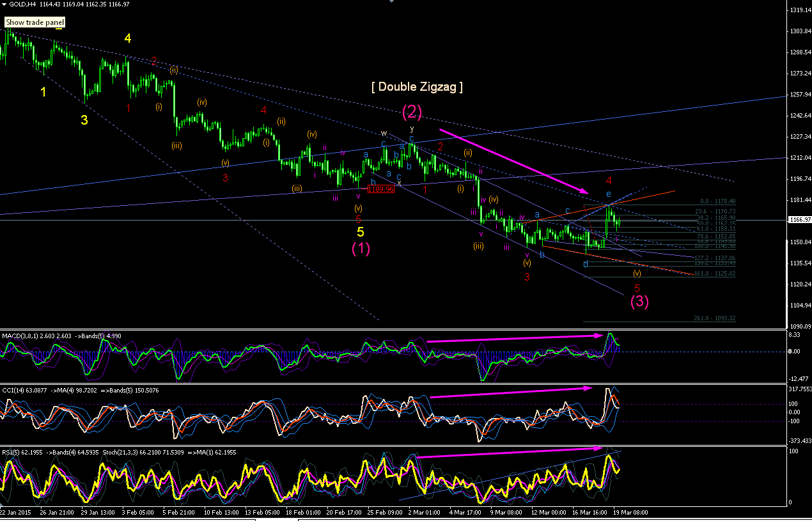This screenshot has width=812, height=521.
Task: Select the pink (2) wave label
Action: (x=412, y=113)
